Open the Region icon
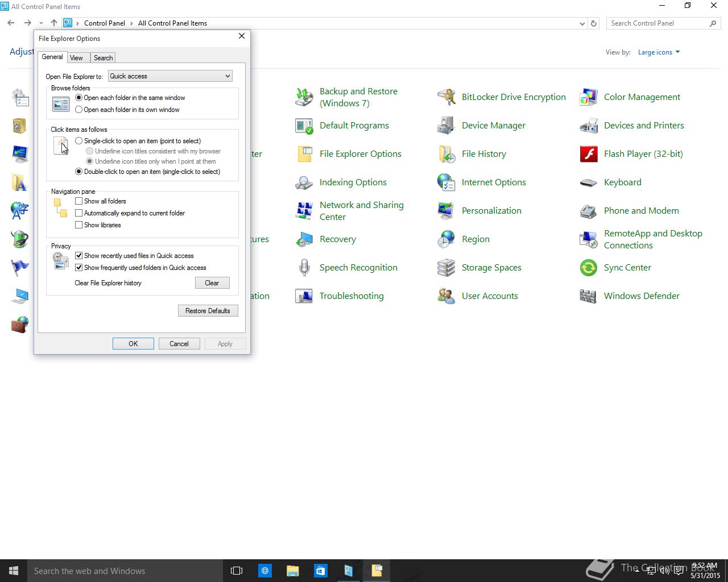 click(x=446, y=239)
